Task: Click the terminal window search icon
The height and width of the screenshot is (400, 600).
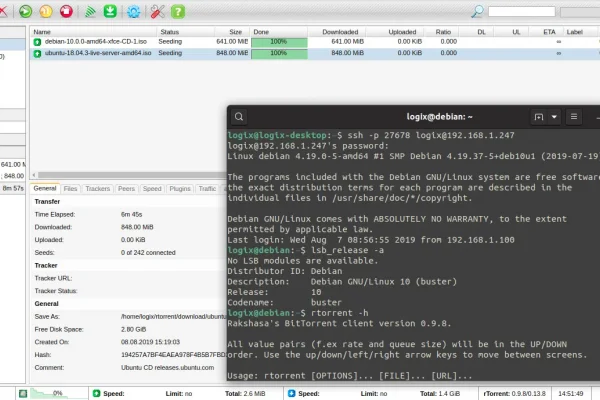Action: click(239, 117)
